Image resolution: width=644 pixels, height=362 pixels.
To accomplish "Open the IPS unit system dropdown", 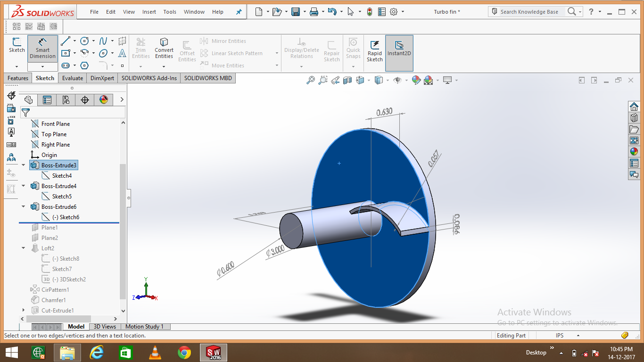I will [x=578, y=336].
